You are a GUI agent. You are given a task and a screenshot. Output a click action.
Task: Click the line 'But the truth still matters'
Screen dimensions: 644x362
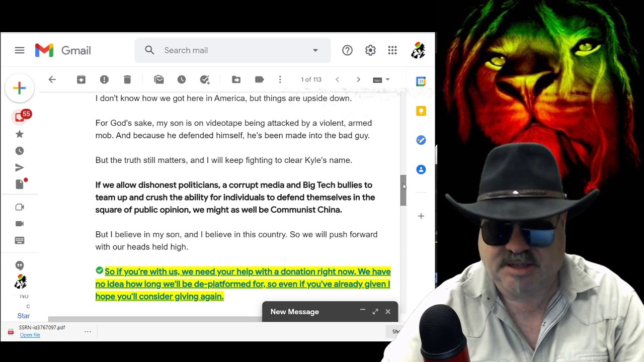point(224,160)
